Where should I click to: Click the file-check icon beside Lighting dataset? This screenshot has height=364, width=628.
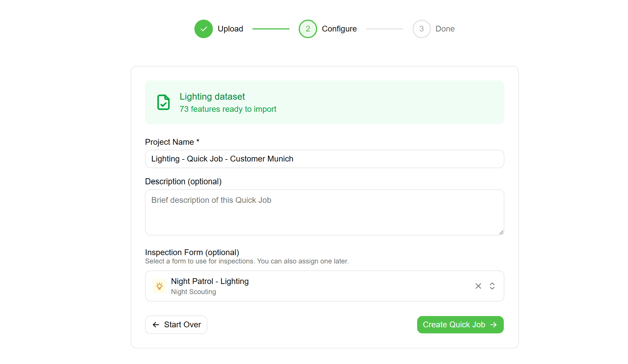[x=163, y=102]
